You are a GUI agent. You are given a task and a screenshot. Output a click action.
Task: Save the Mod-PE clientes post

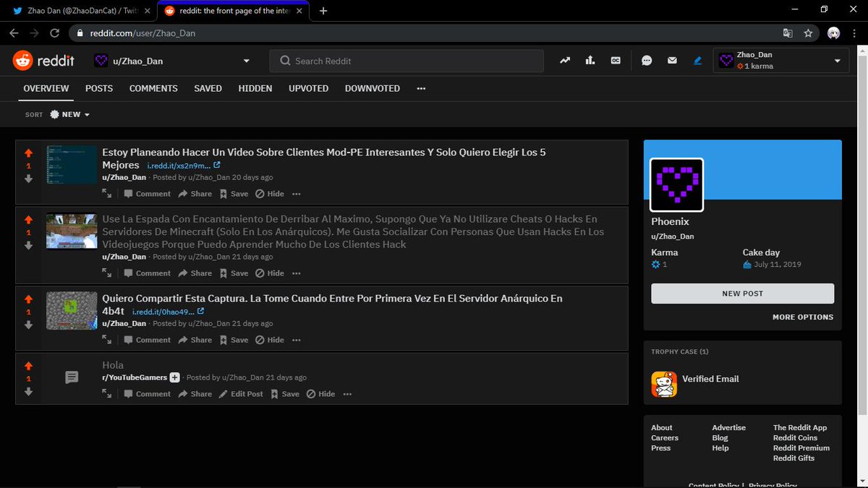coord(234,194)
